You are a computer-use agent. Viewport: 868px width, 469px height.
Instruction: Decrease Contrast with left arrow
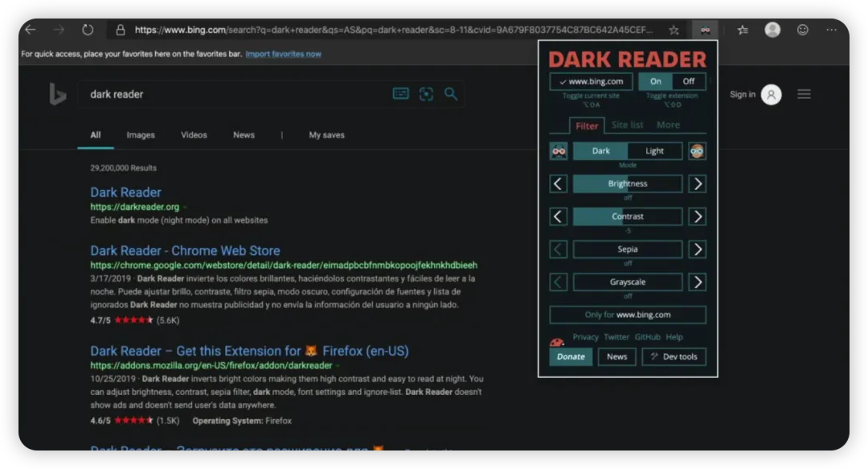tap(558, 216)
